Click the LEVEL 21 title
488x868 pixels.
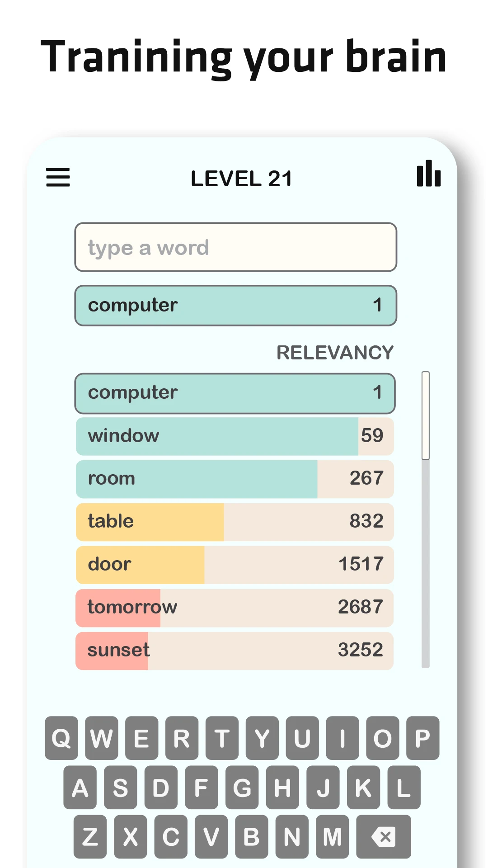point(241,179)
